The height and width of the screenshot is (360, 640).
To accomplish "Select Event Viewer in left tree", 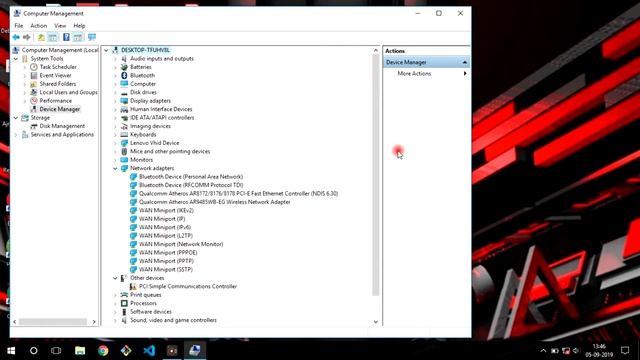I will (56, 76).
